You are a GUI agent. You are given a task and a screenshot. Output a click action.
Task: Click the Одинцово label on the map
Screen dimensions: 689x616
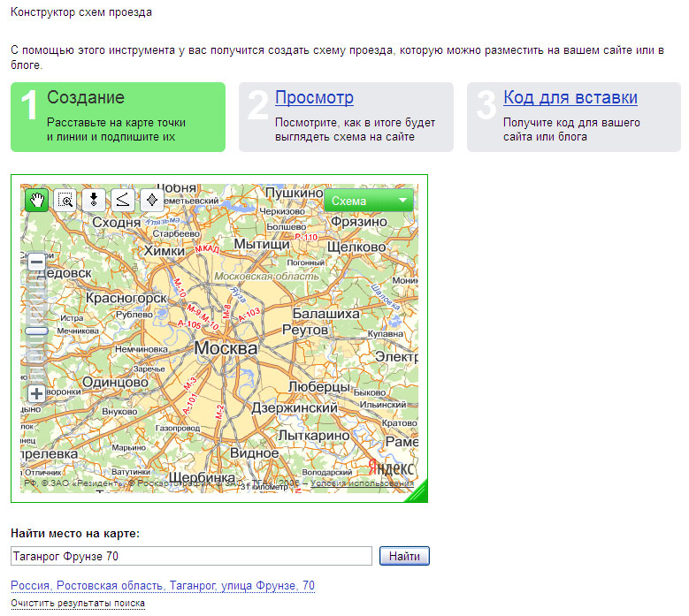click(115, 383)
